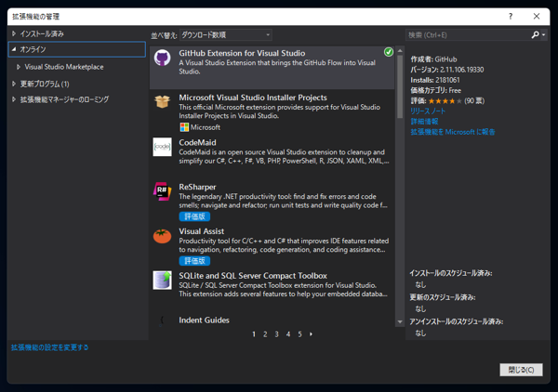This screenshot has height=392, width=558.
Task: Open the リリース ノート link
Action: [428, 111]
